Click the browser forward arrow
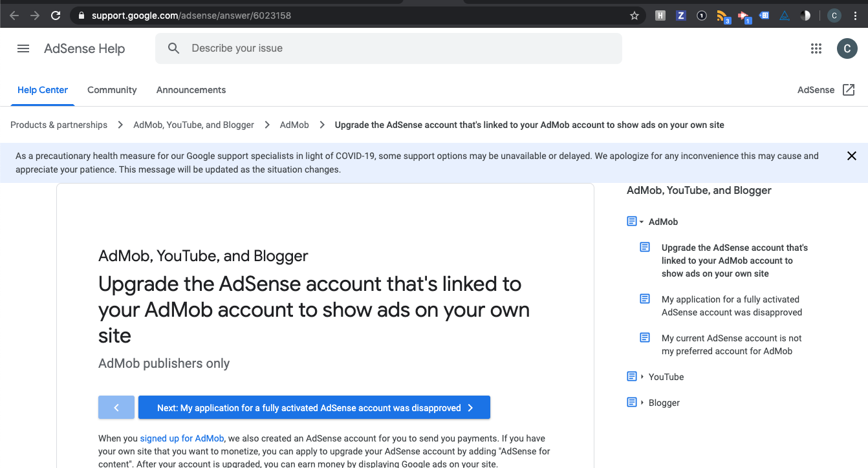Screen dimensions: 868x468 (x=35, y=16)
